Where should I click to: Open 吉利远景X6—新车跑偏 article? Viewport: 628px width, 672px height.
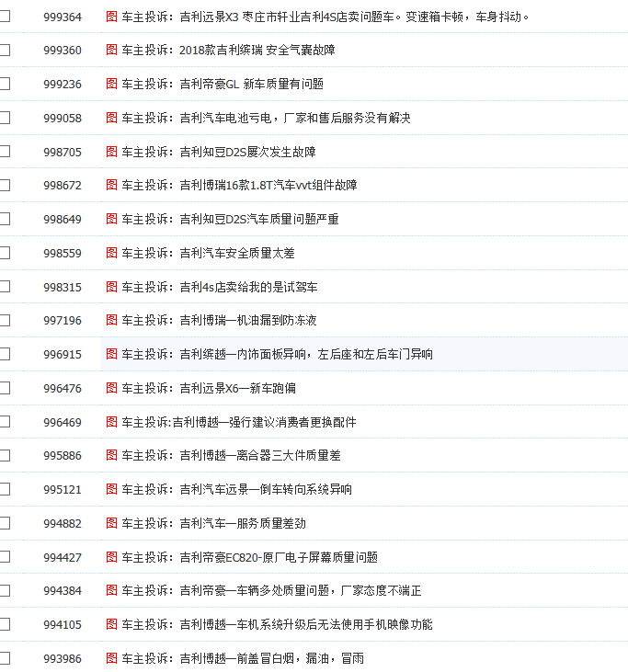[x=209, y=387]
